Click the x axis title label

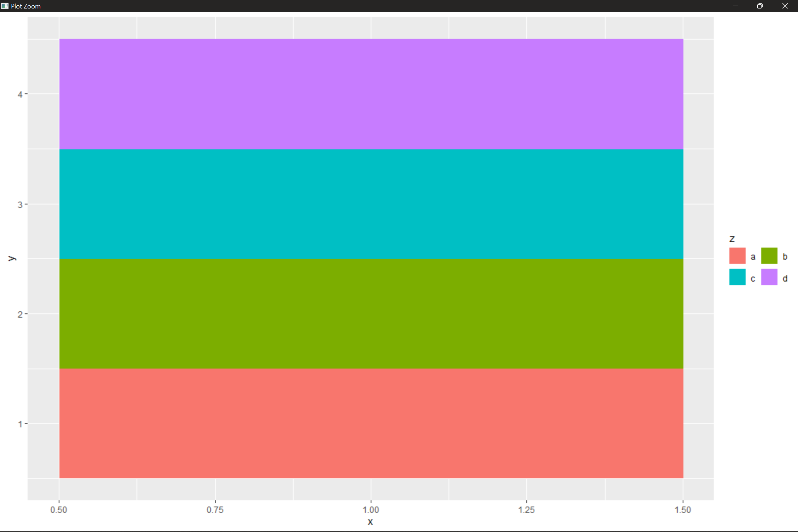pos(370,522)
